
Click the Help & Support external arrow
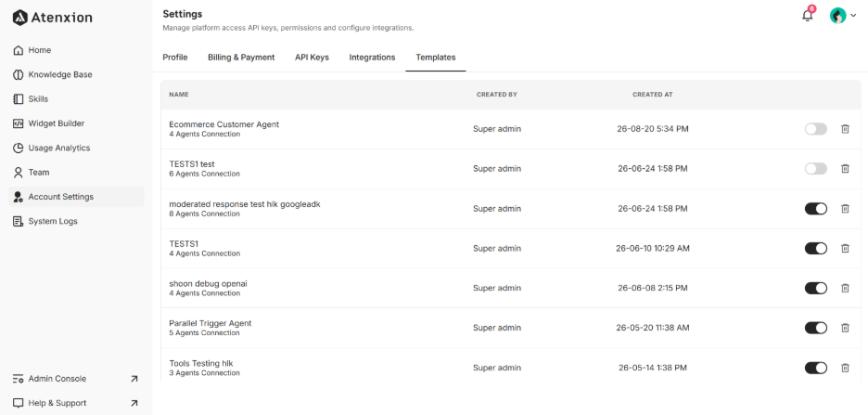click(134, 403)
